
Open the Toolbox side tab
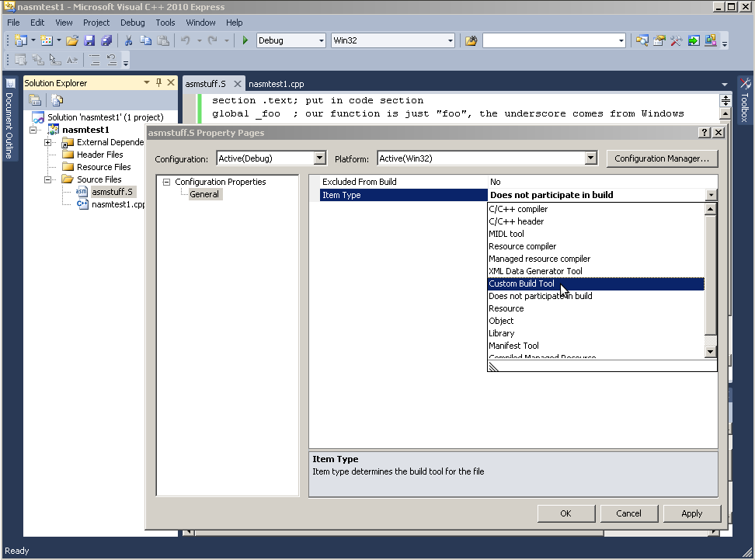(745, 101)
